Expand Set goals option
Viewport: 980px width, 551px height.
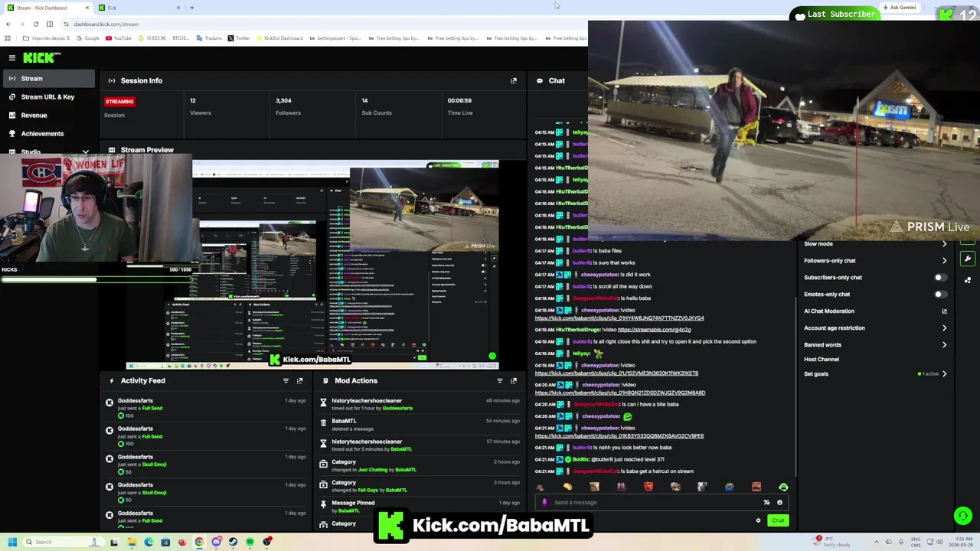876,373
